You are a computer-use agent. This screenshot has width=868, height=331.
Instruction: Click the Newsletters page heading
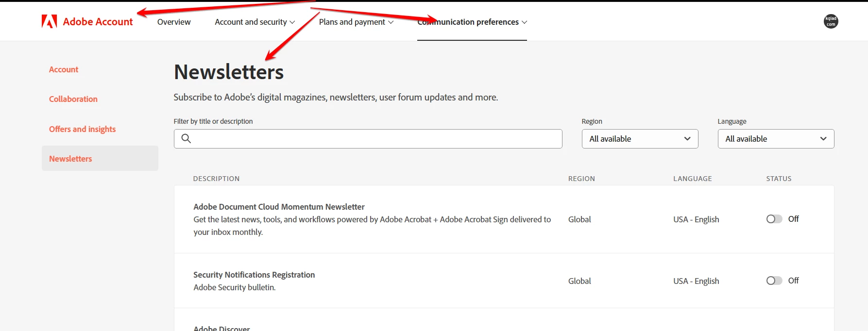click(x=229, y=72)
